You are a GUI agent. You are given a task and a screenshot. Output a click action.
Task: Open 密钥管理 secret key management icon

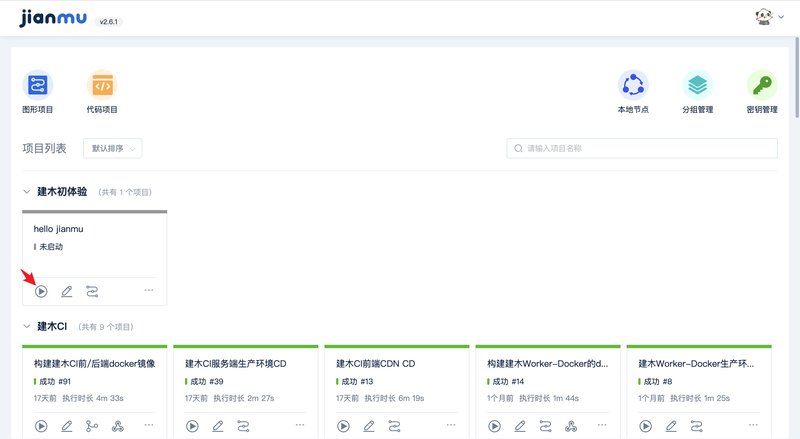(762, 85)
